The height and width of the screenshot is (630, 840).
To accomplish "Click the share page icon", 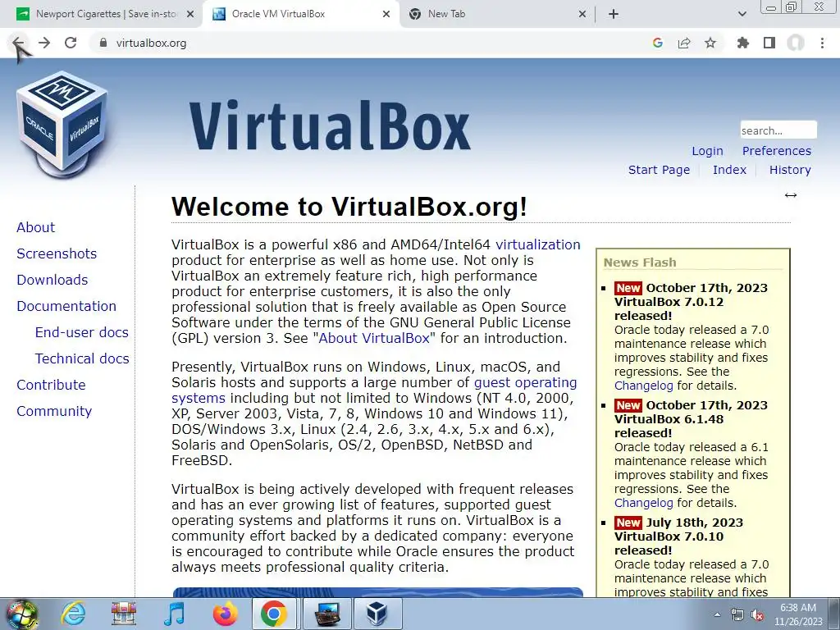I will point(684,43).
